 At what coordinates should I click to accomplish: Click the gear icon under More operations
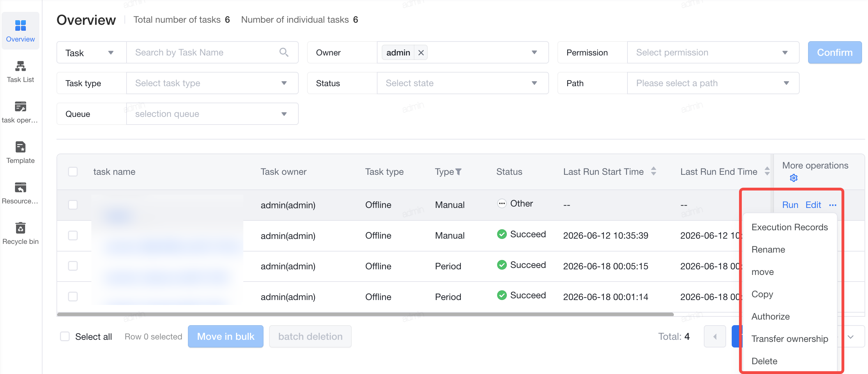[x=794, y=178]
